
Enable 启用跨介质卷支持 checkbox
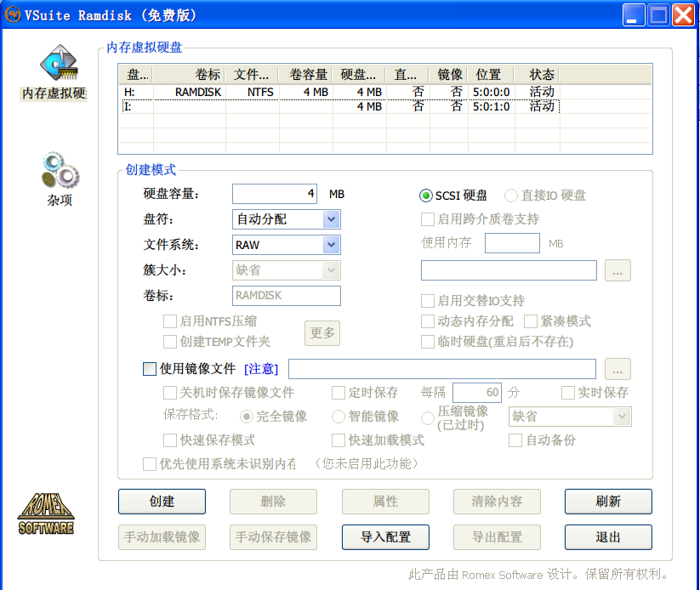(428, 219)
